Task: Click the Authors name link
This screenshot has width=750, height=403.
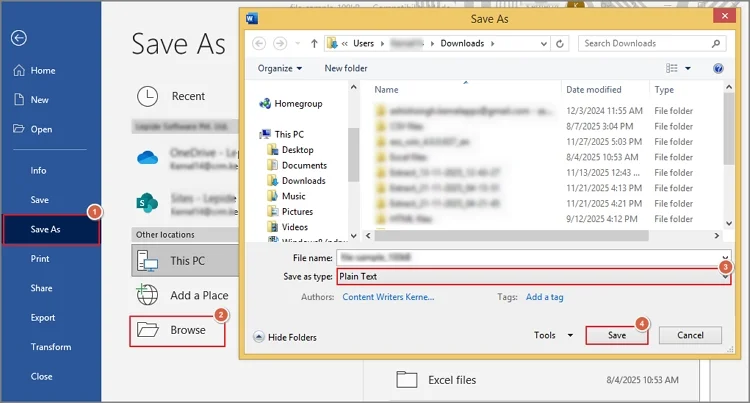Action: click(x=388, y=297)
